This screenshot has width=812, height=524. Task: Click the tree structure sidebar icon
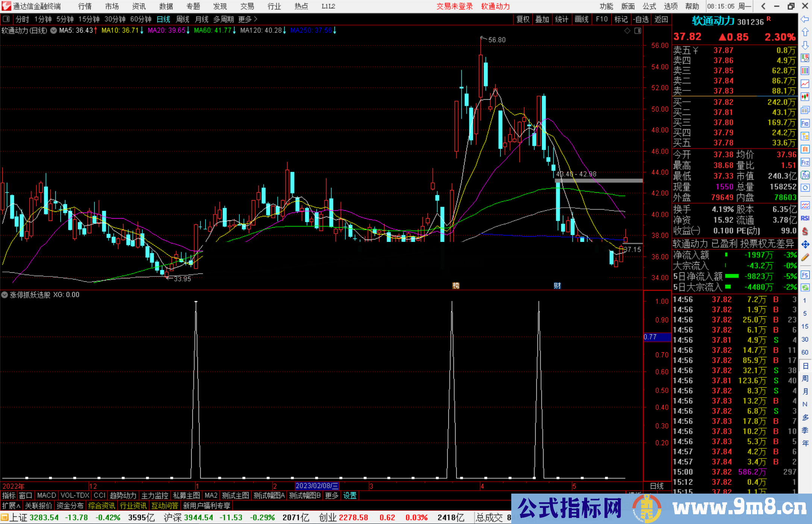click(x=805, y=136)
